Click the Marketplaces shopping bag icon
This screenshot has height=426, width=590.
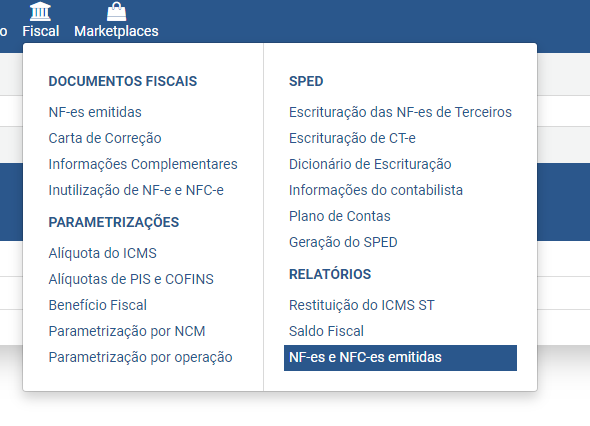tap(116, 11)
